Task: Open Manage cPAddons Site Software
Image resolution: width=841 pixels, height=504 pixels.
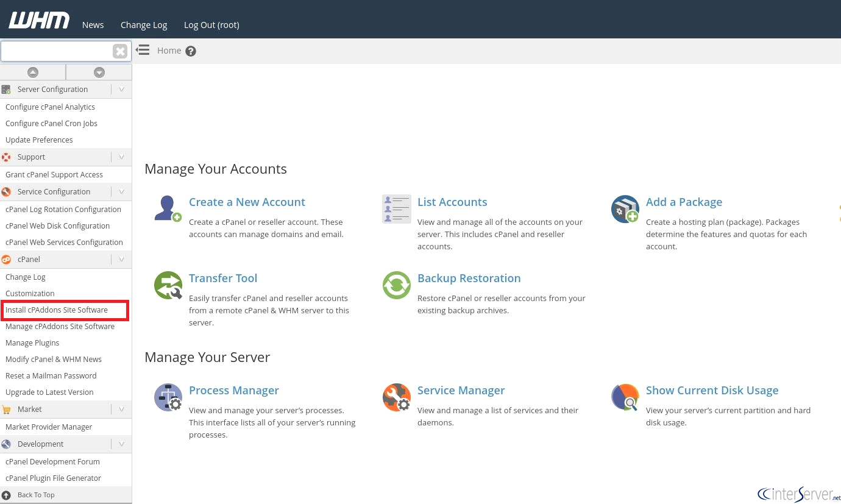Action: click(x=60, y=327)
